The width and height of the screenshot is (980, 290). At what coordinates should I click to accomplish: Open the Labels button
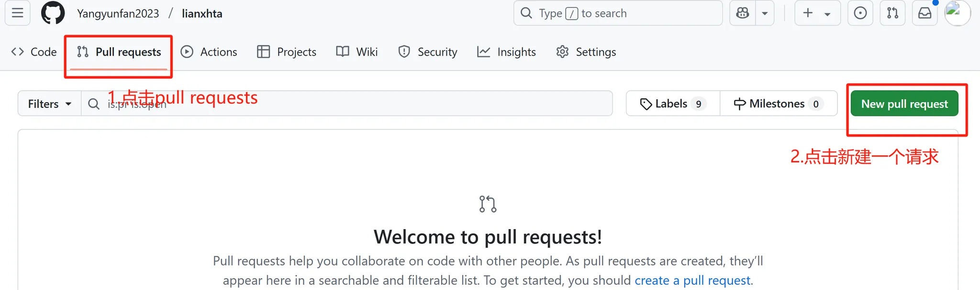[673, 104]
